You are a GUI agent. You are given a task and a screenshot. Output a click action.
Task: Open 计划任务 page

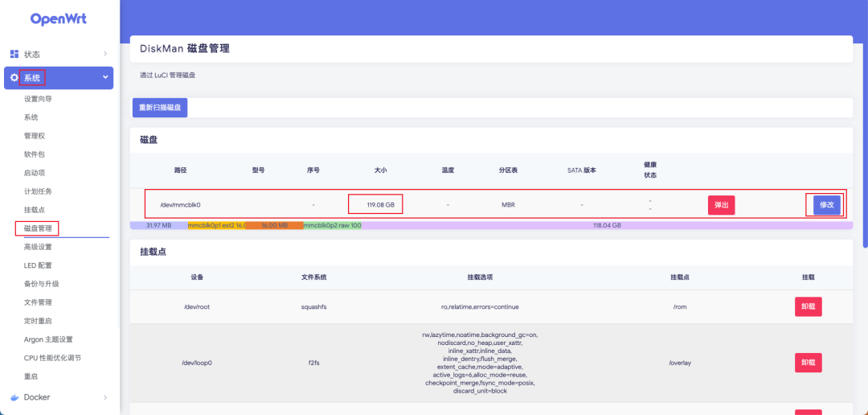(x=39, y=191)
